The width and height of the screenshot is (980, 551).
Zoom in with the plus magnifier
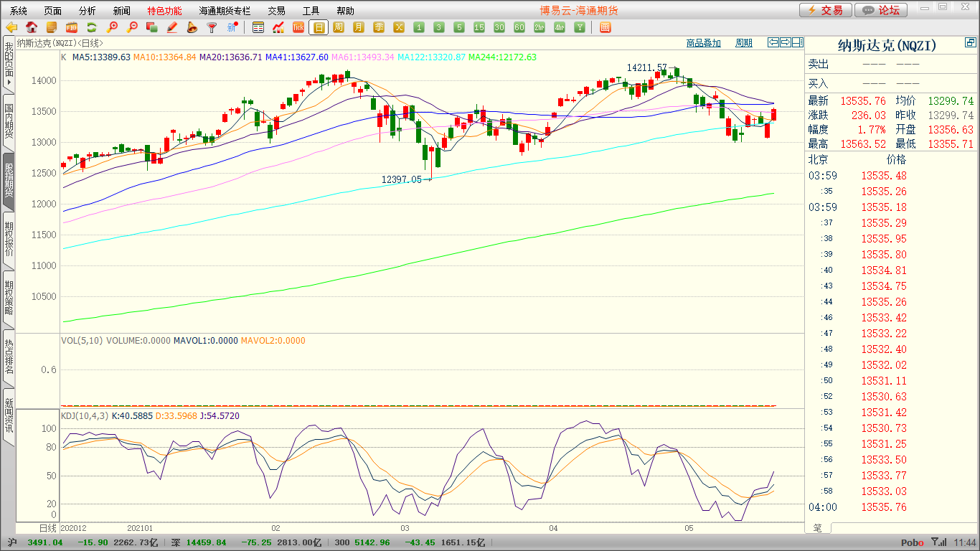(112, 27)
